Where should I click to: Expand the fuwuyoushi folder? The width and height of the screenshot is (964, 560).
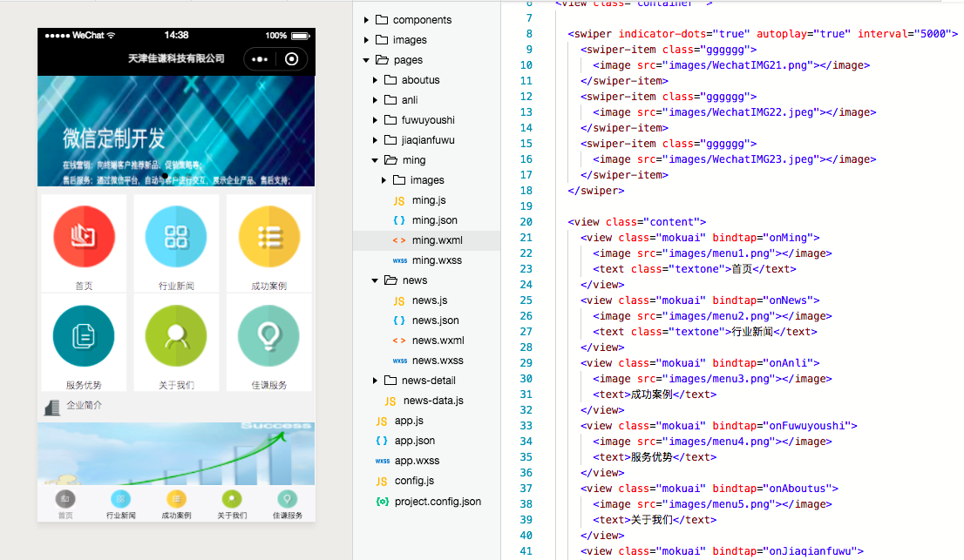click(375, 119)
